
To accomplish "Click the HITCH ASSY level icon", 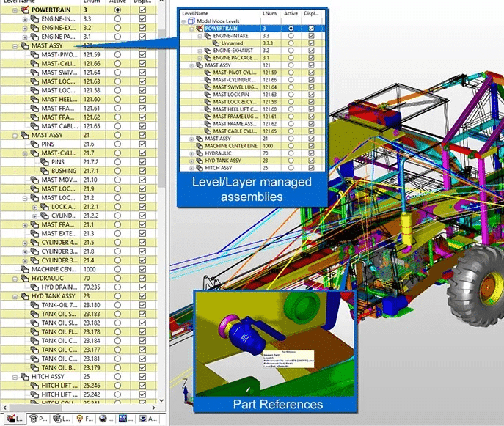I will point(25,376).
